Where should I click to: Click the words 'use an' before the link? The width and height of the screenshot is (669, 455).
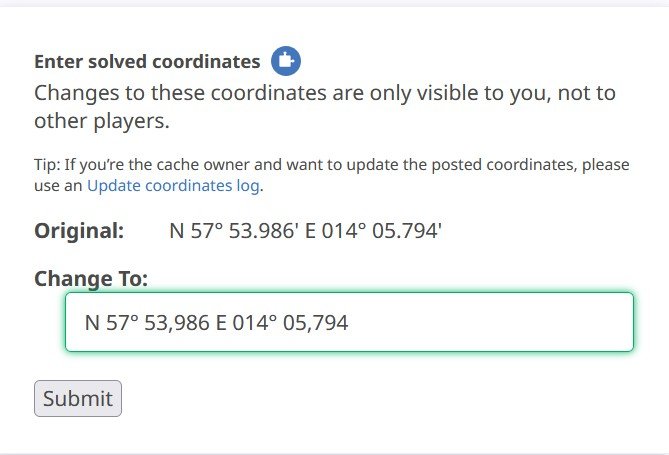pyautogui.click(x=58, y=186)
